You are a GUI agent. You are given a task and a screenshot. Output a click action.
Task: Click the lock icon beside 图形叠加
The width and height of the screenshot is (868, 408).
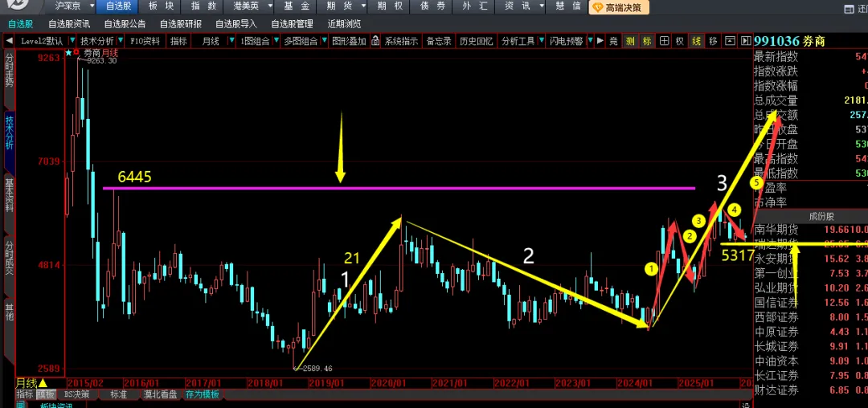pyautogui.click(x=375, y=41)
